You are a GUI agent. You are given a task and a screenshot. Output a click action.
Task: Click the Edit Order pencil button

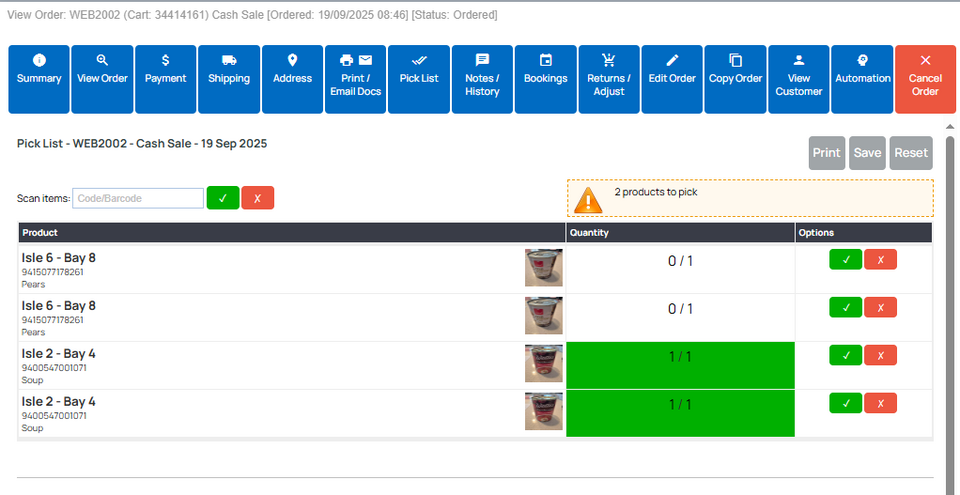coord(672,79)
